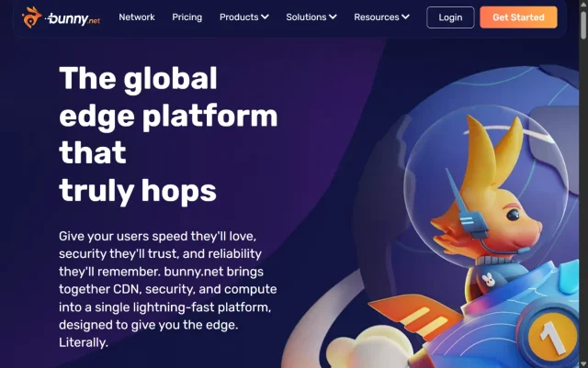Click the bunny.net wordmark in header
The height and width of the screenshot is (368, 588).
(73, 18)
